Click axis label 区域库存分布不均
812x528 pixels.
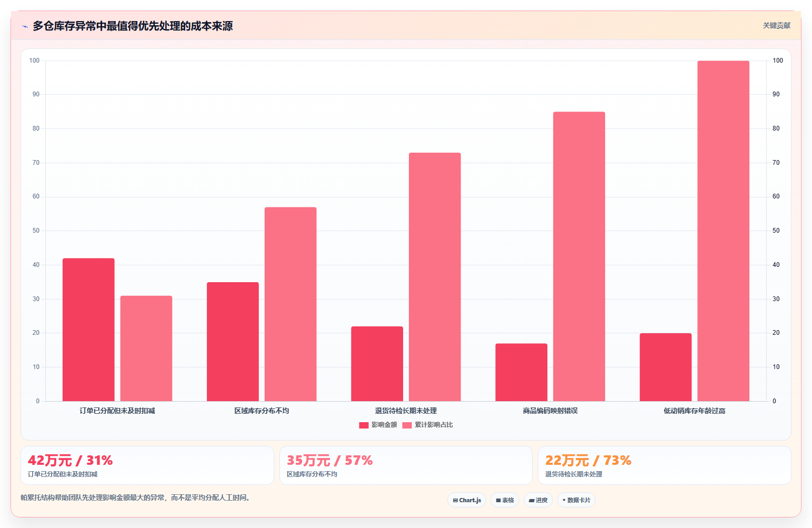click(x=262, y=411)
